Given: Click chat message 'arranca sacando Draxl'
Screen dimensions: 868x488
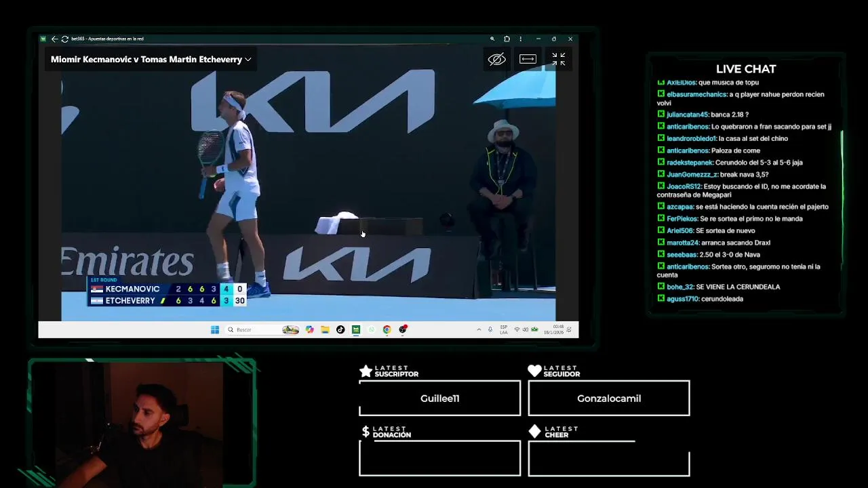Looking at the screenshot, I should click(735, 243).
